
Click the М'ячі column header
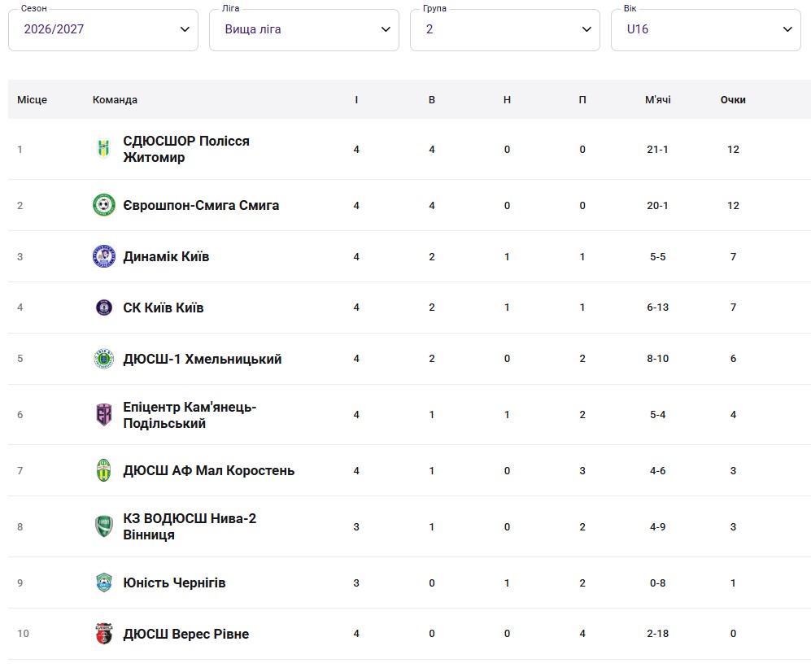click(x=657, y=100)
